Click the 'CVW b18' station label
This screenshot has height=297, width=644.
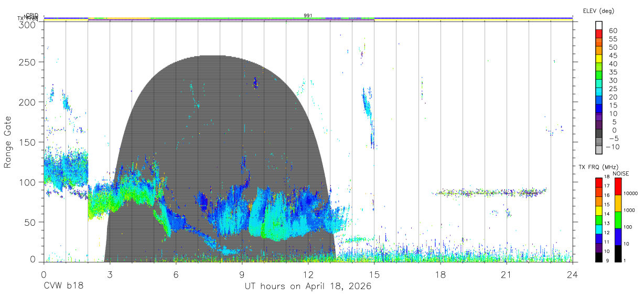tap(63, 286)
